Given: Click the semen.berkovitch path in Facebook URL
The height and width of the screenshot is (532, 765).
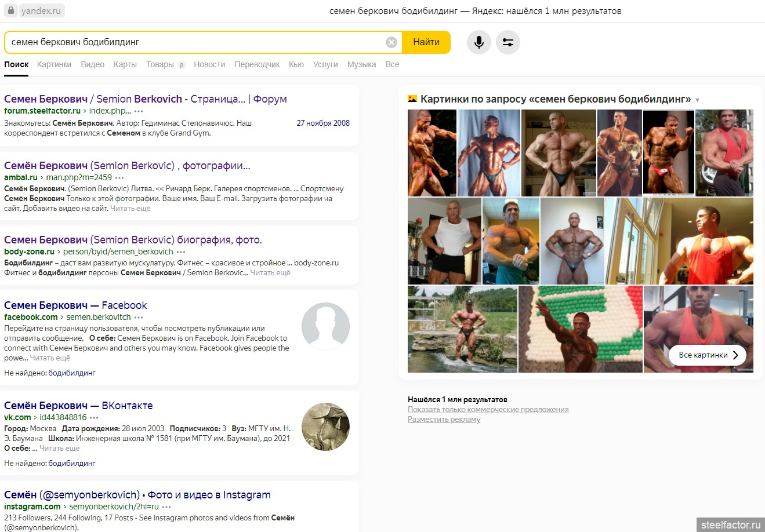Looking at the screenshot, I should coord(99,318).
